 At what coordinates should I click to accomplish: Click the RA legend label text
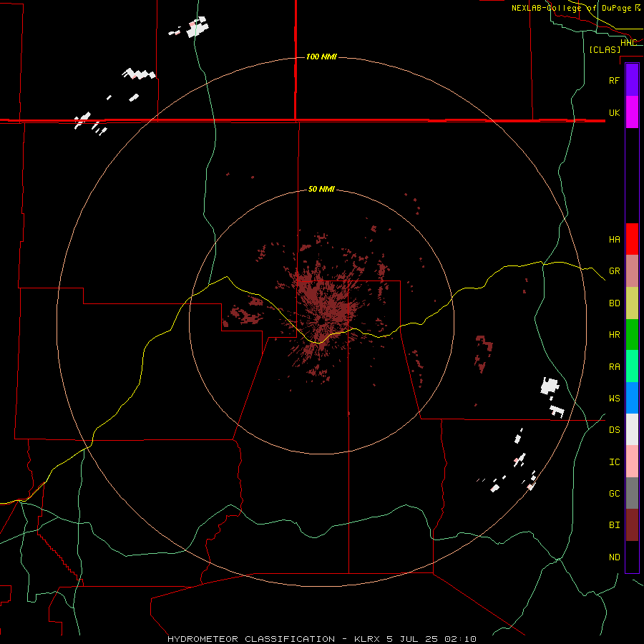(615, 367)
